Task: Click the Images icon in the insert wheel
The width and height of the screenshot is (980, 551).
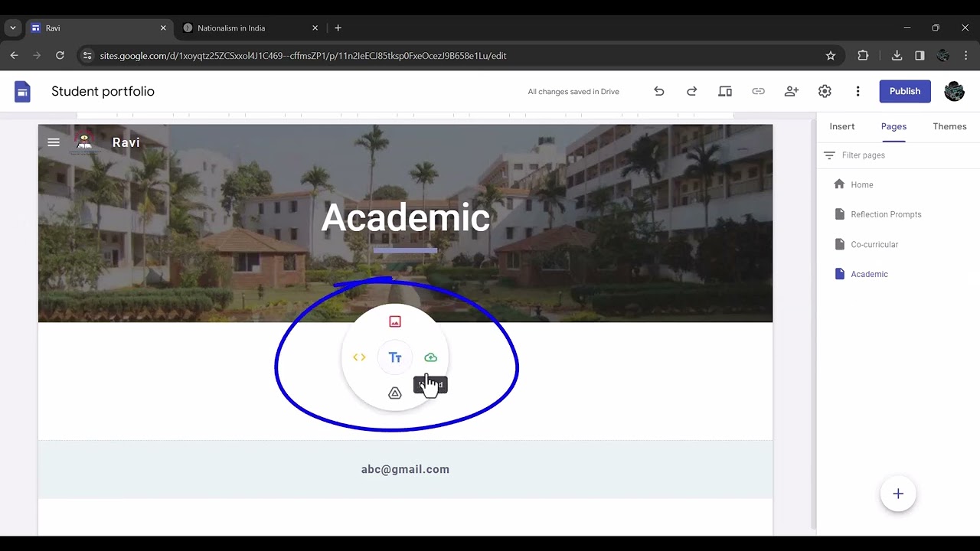Action: (395, 321)
